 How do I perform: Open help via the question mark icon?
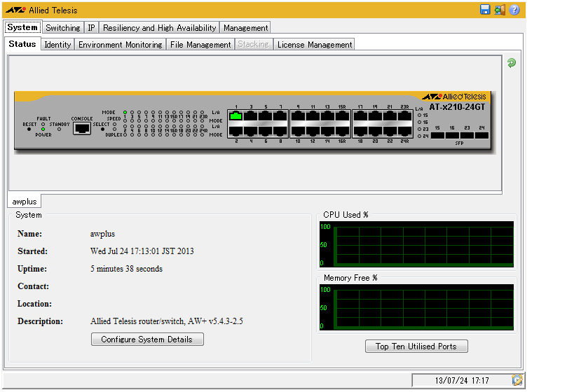(514, 10)
